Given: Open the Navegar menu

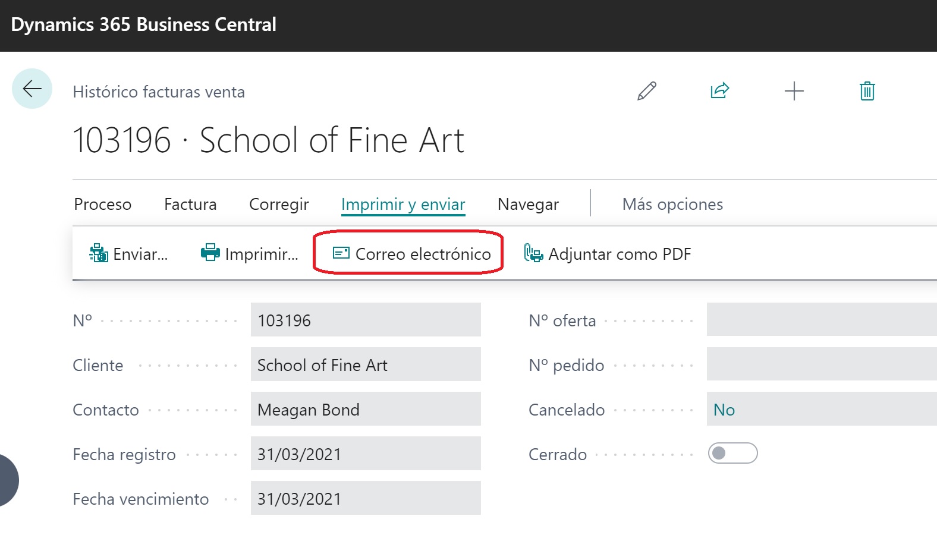Looking at the screenshot, I should 528,205.
